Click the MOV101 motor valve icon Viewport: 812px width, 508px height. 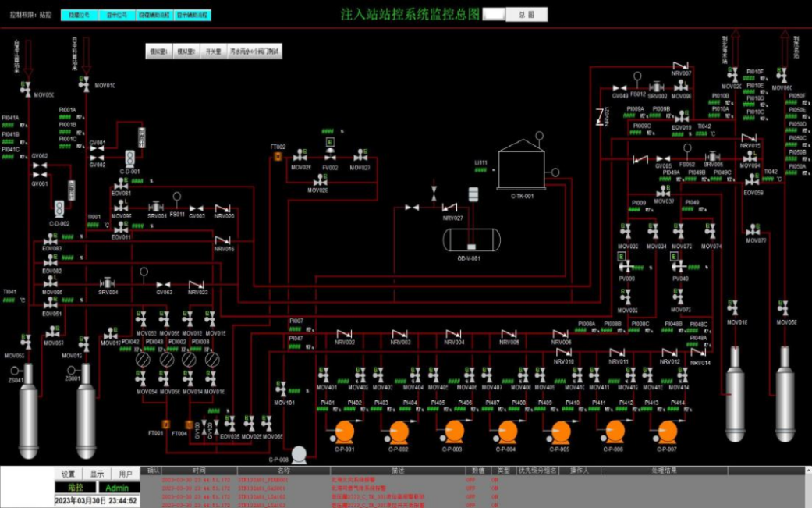coord(282,389)
